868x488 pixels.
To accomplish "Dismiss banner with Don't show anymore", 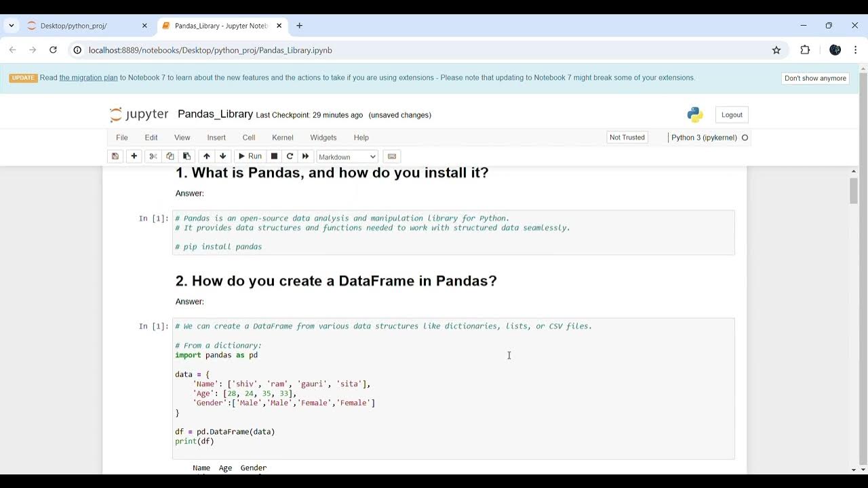I will click(x=815, y=78).
